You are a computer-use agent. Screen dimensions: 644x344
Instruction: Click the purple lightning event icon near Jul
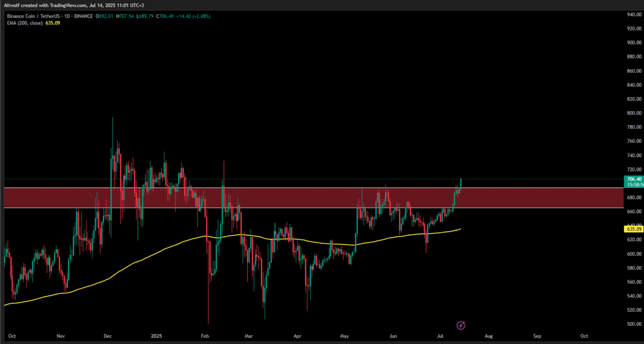[460, 325]
